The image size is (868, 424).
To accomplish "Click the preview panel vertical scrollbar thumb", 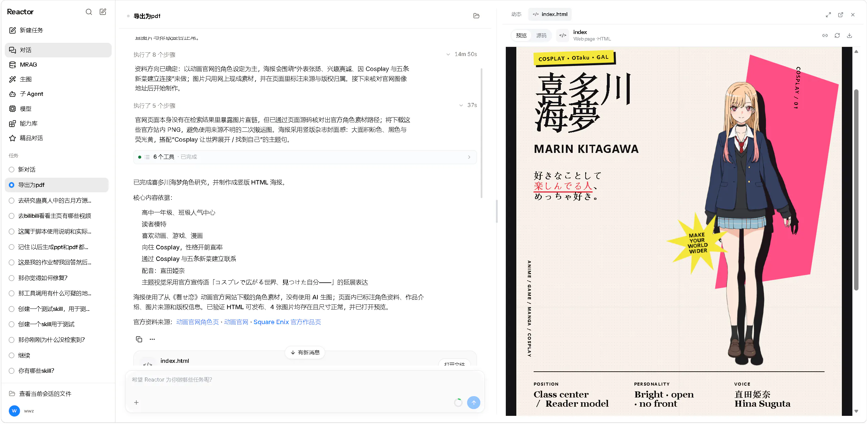I will 856,190.
